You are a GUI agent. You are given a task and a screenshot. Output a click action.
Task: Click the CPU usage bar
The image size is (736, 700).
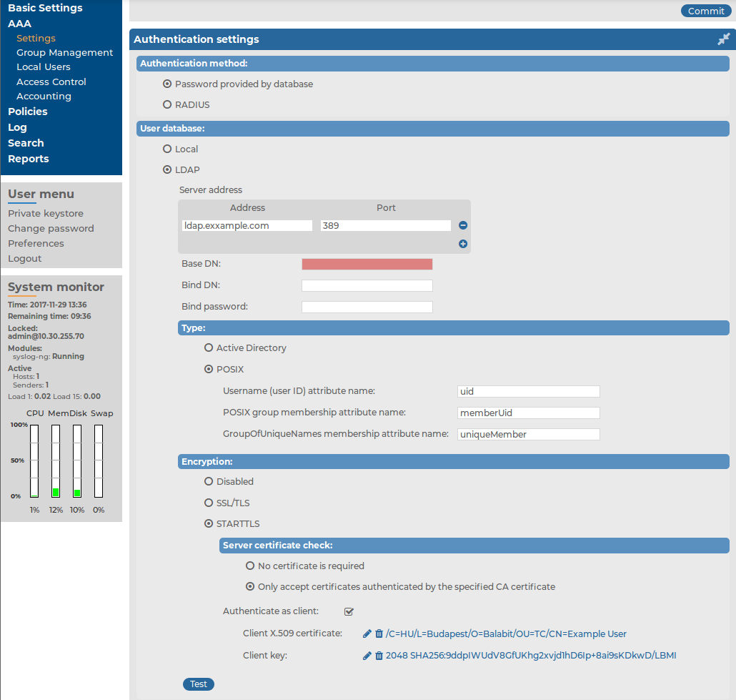[34, 461]
